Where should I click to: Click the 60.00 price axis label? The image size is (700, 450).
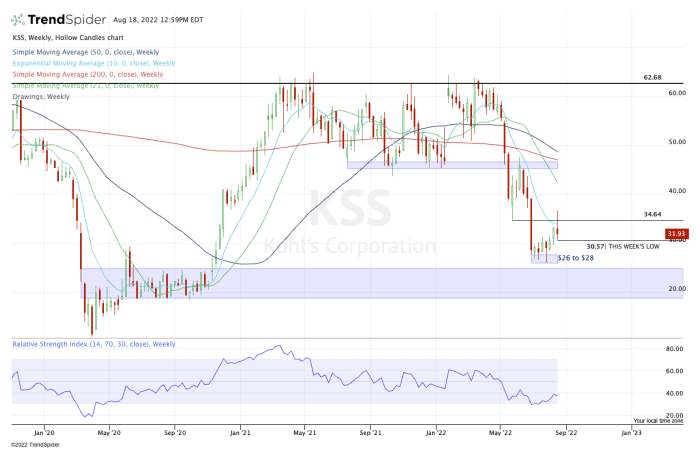(677, 93)
